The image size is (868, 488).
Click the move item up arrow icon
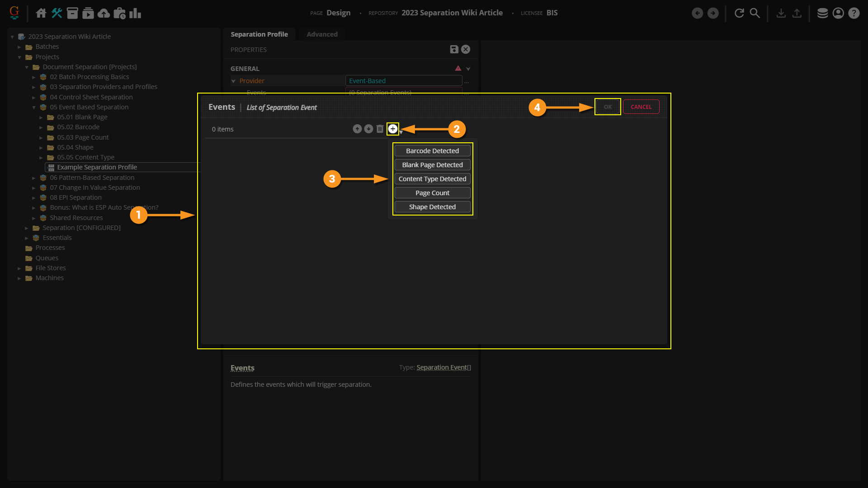pos(357,129)
